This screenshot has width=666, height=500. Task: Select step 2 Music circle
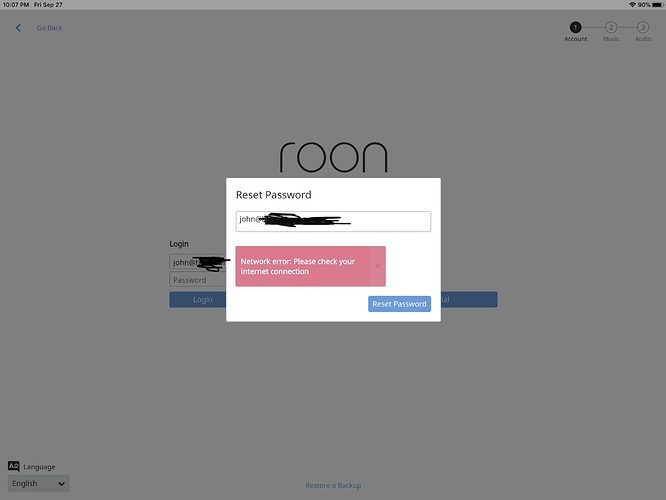611,28
